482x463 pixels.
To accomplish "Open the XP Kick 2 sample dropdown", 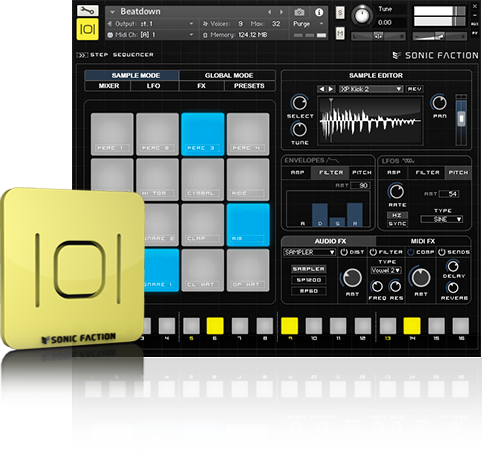I will (371, 89).
